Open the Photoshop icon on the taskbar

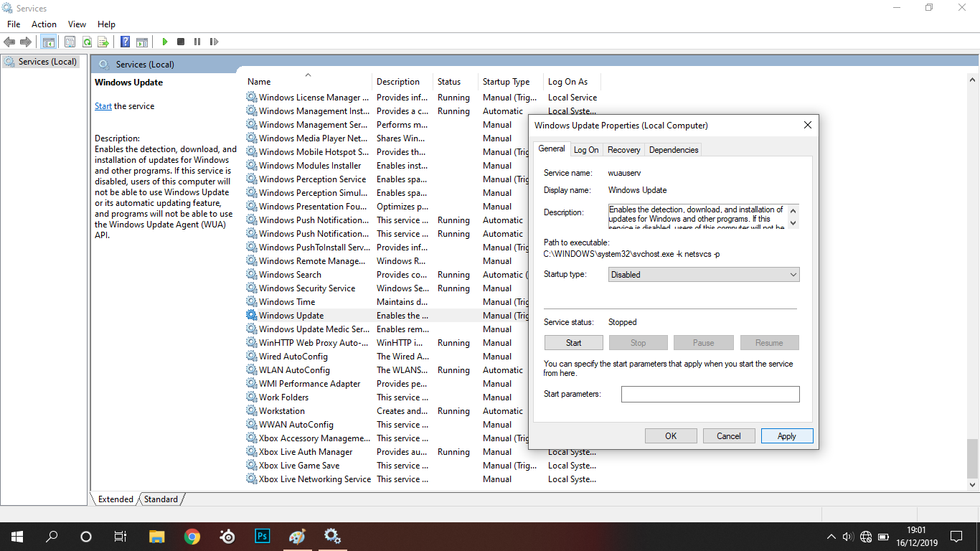pos(262,536)
